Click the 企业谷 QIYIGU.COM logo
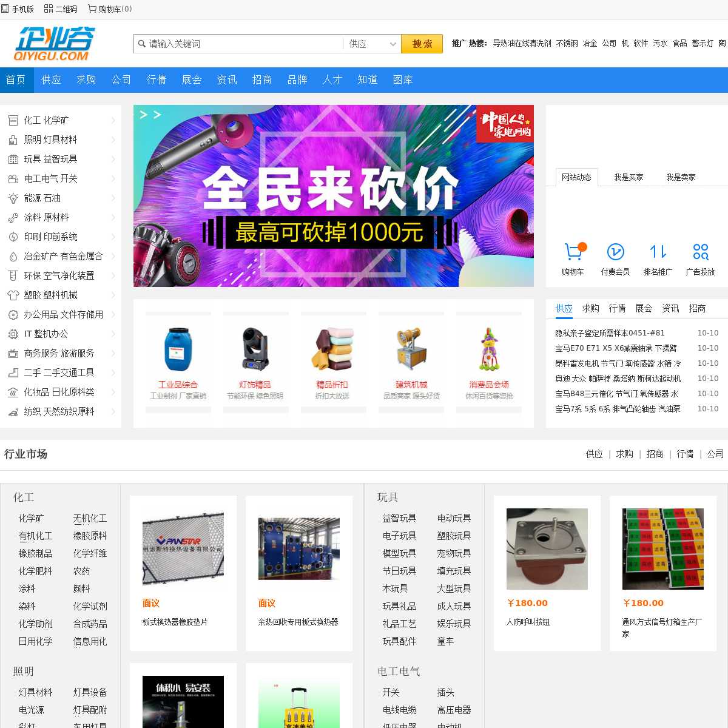This screenshot has width=728, height=728. tap(55, 44)
